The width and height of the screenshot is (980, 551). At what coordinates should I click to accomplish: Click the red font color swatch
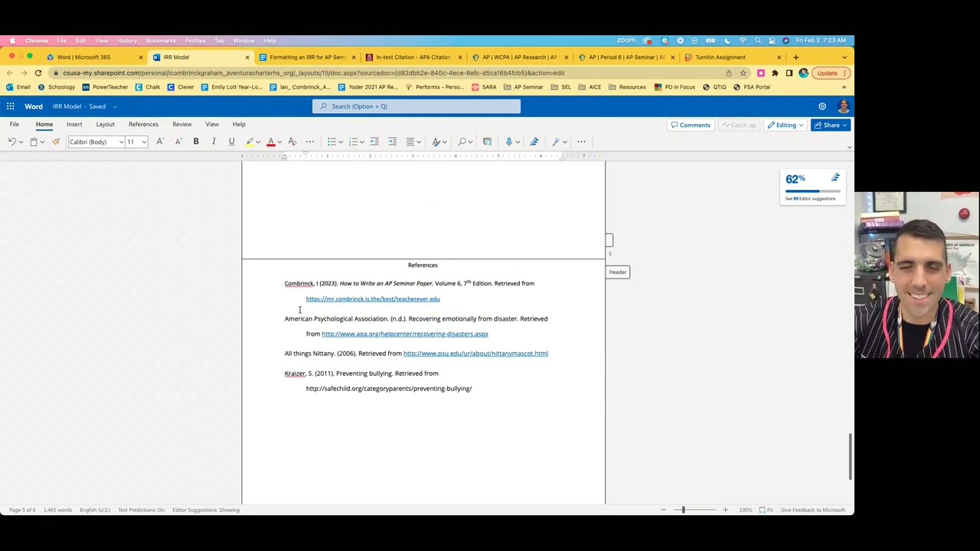(270, 142)
